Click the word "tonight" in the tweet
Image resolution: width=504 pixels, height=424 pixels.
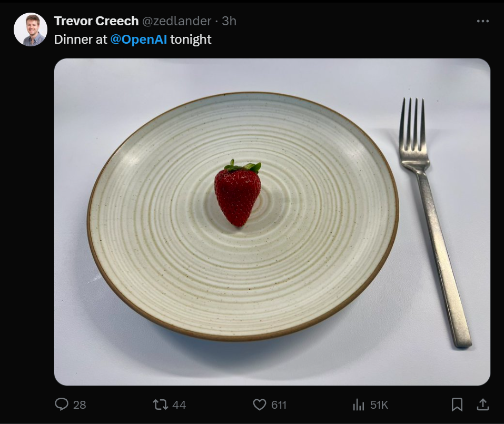pos(191,40)
